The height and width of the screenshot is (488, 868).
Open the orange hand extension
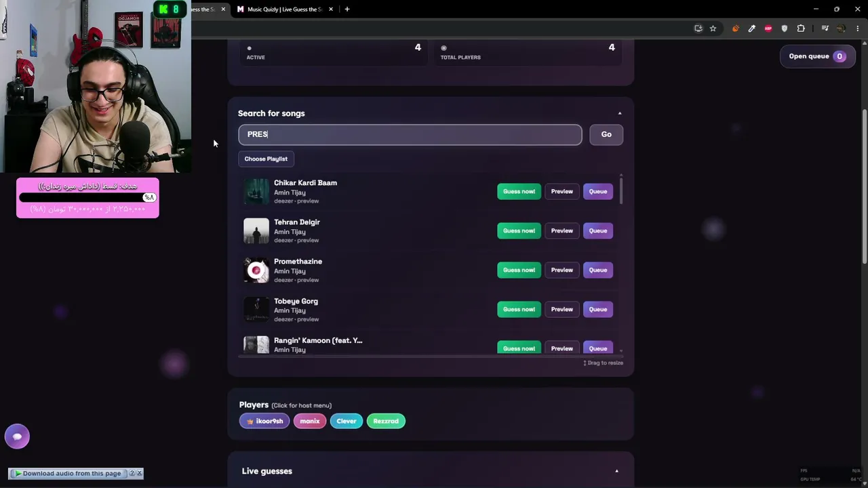pyautogui.click(x=735, y=28)
